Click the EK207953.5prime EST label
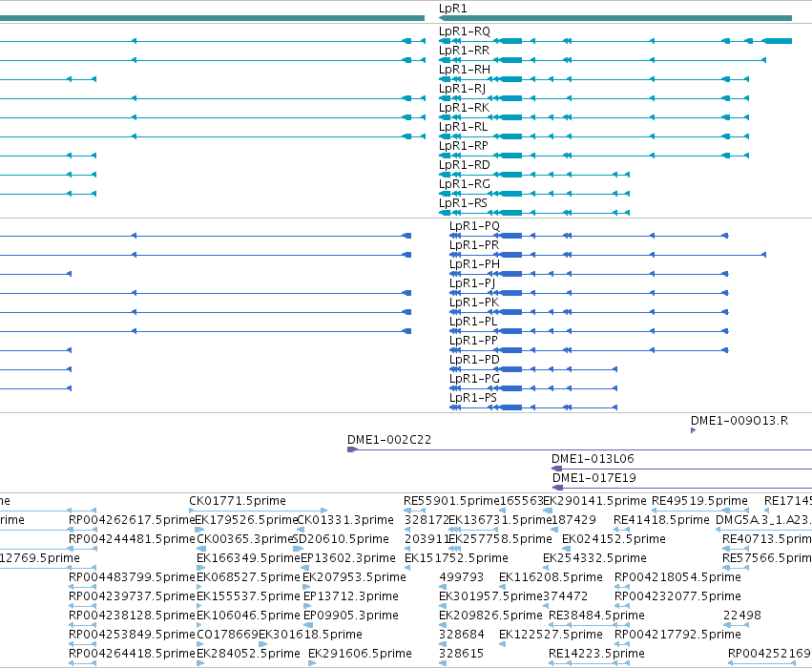This screenshot has height=668, width=812. (354, 578)
